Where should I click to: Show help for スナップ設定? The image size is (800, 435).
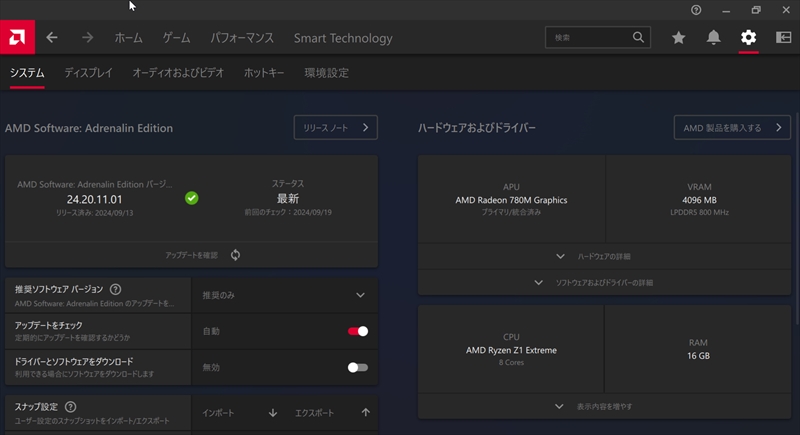point(70,406)
